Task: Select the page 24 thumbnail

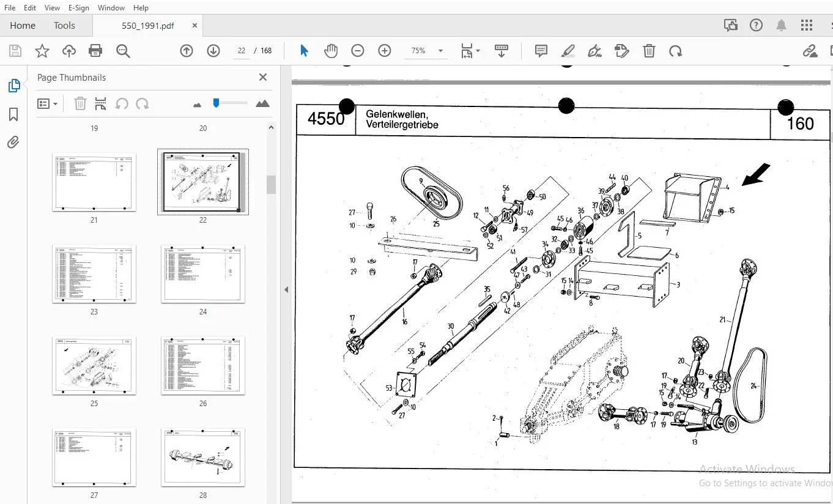Action: click(203, 273)
